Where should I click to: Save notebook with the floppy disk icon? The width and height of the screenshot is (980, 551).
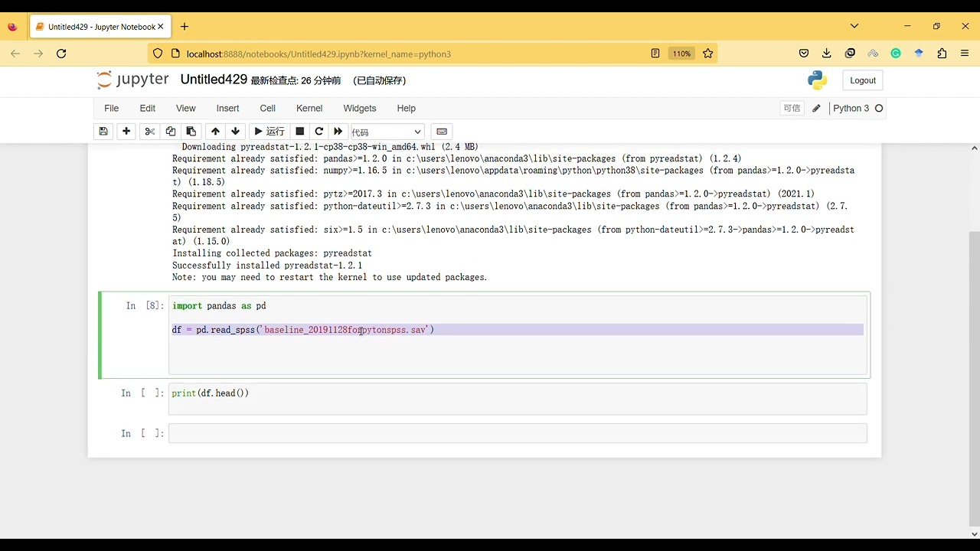[x=103, y=132]
